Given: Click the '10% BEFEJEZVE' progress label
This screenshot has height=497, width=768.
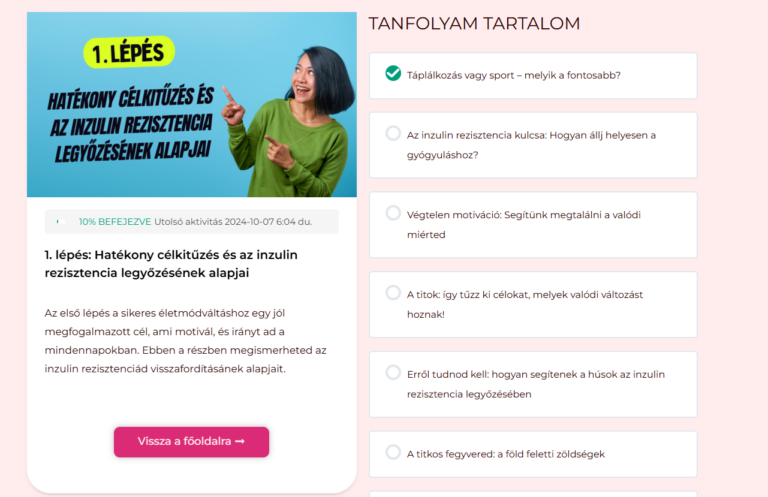Looking at the screenshot, I should pyautogui.click(x=115, y=222).
